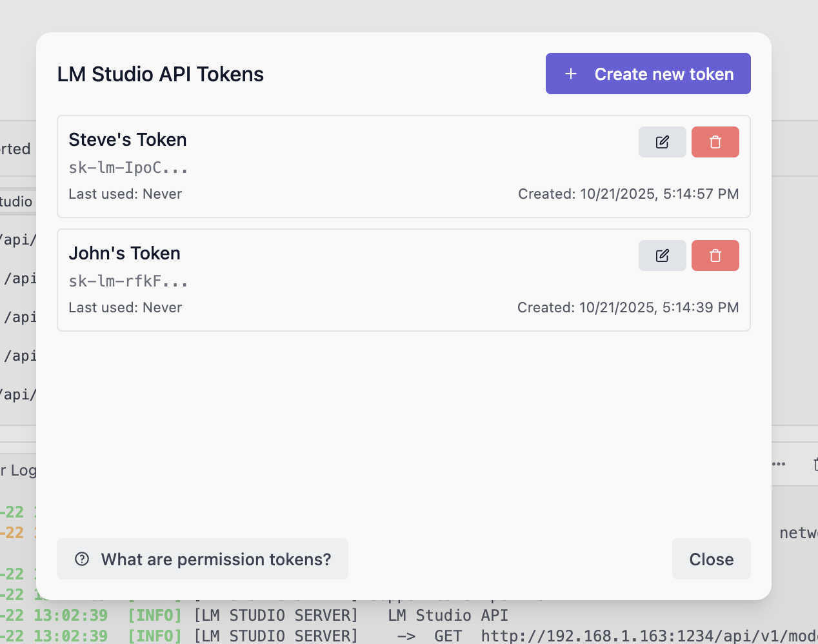The image size is (818, 644).
Task: Click the sk-lm-IpoC... token key
Action: pos(128,168)
